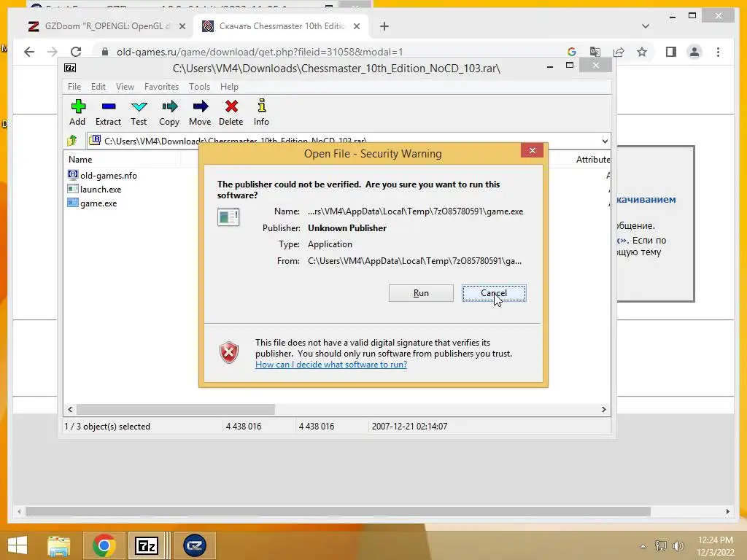The width and height of the screenshot is (747, 560).
Task: Select the launch.exe file
Action: [94, 189]
